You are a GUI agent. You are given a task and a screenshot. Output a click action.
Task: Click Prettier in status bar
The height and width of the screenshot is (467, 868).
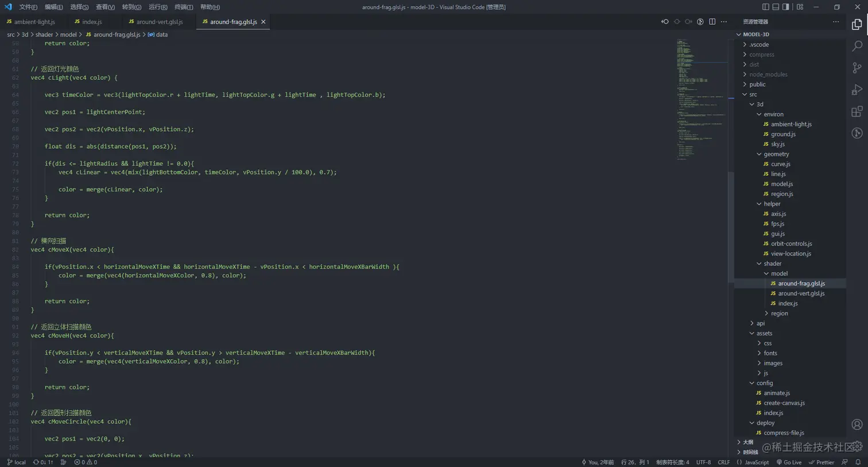click(x=821, y=462)
